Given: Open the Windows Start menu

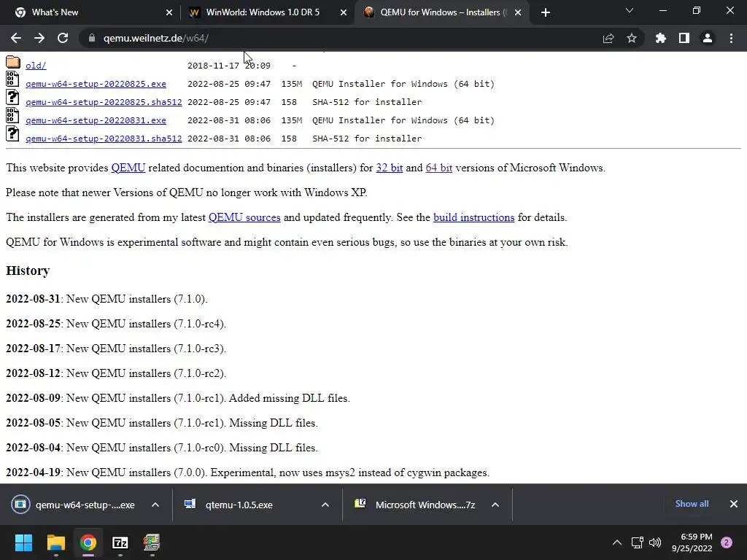Looking at the screenshot, I should click(x=24, y=542).
